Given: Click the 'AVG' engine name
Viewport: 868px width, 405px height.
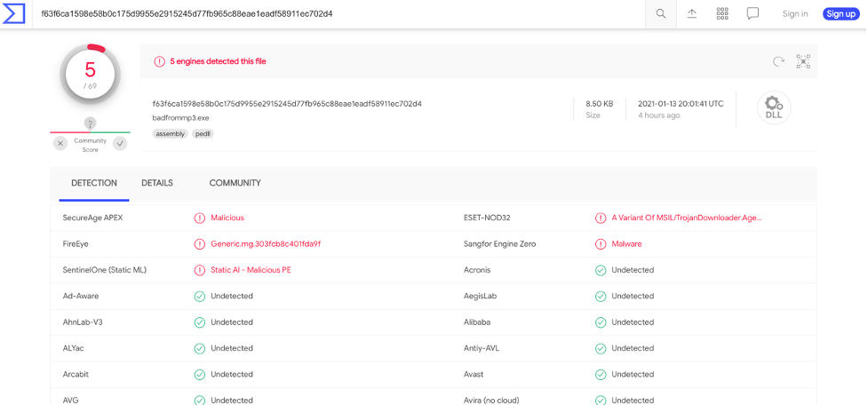Looking at the screenshot, I should click(x=70, y=401).
